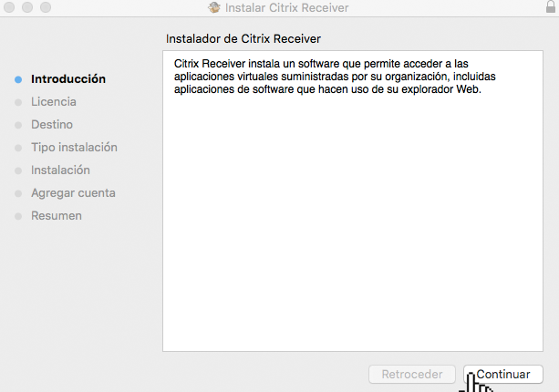Click the gray bullet beside Licencia
This screenshot has height=392, width=559.
(18, 102)
